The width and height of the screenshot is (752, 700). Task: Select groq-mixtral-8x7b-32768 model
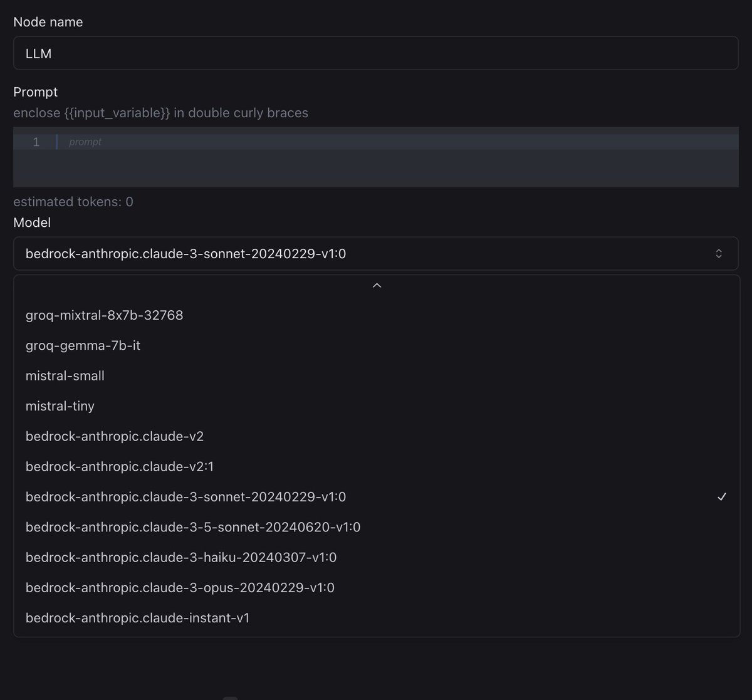tap(377, 315)
